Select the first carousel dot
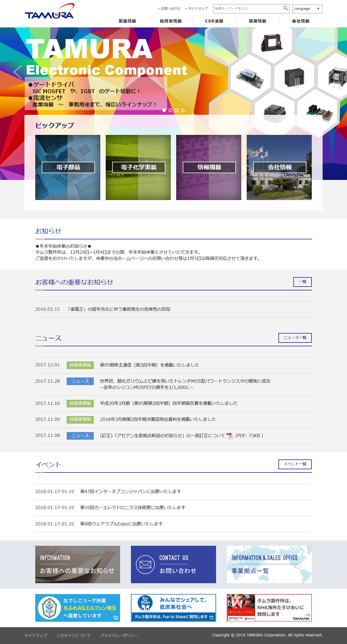The width and height of the screenshot is (347, 644). [164, 110]
